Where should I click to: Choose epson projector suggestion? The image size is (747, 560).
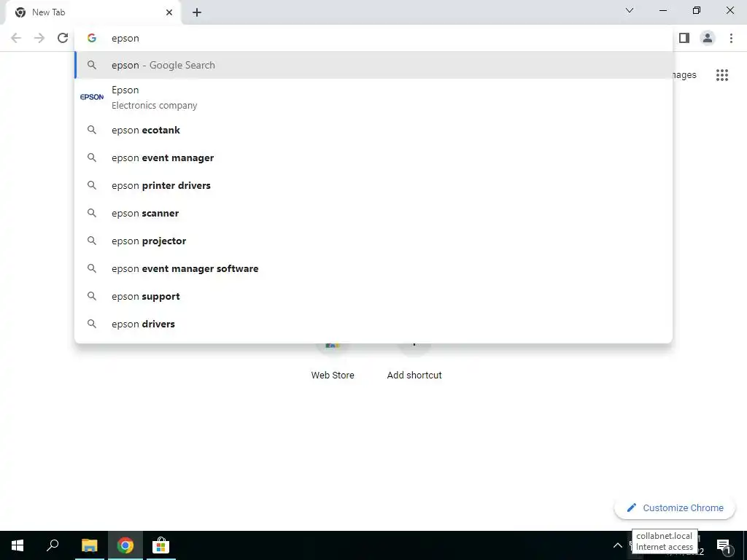(373, 241)
